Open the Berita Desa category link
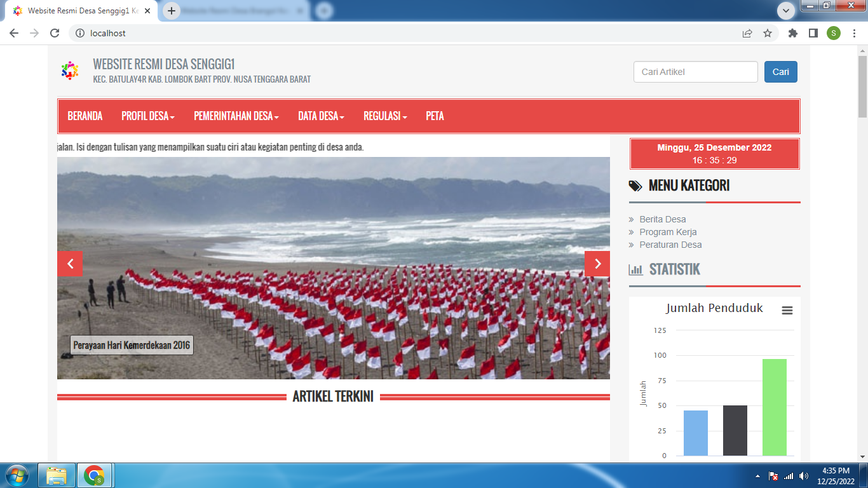868x488 pixels. coord(662,219)
